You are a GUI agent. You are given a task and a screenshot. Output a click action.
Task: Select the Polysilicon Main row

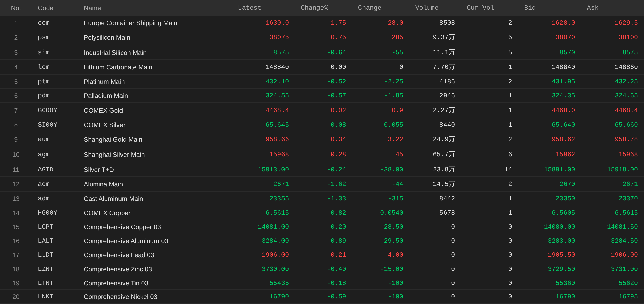pyautogui.click(x=322, y=37)
